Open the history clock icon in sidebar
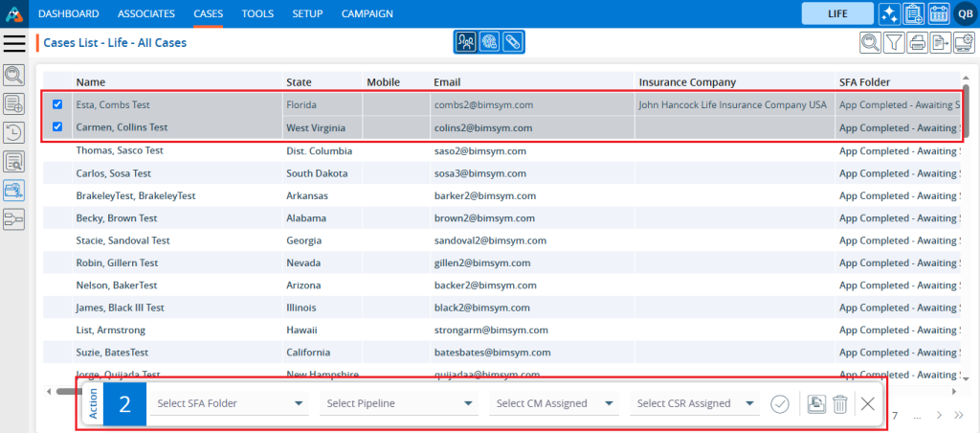Screen dimensions: 980x433 14,133
